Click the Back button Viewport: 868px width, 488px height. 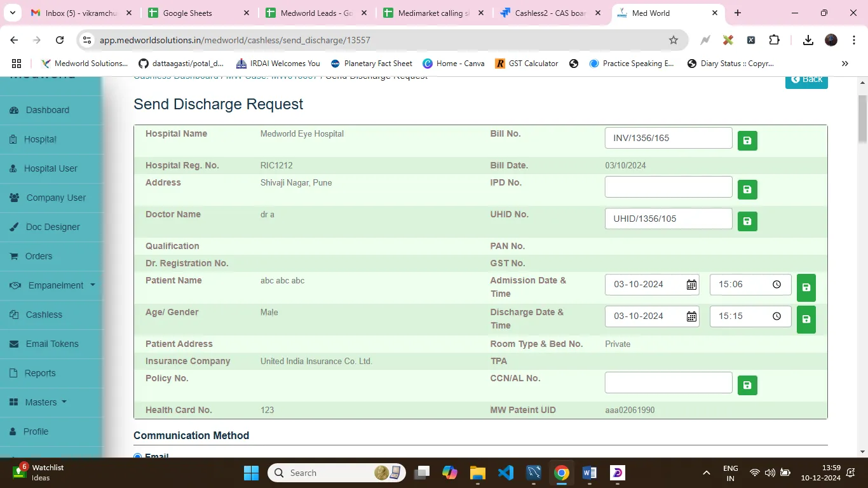pyautogui.click(x=806, y=80)
